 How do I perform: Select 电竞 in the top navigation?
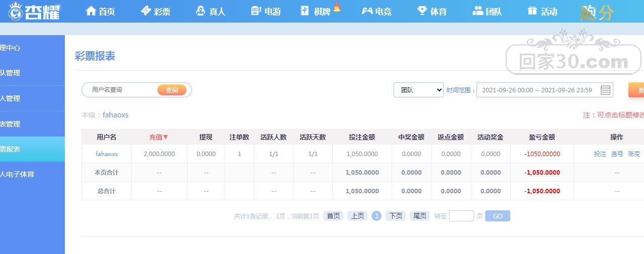click(x=383, y=12)
